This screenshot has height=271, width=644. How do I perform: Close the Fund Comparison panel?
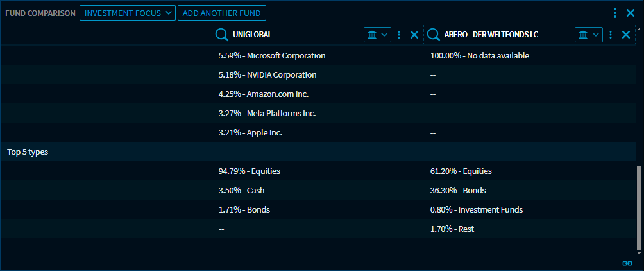(x=630, y=13)
